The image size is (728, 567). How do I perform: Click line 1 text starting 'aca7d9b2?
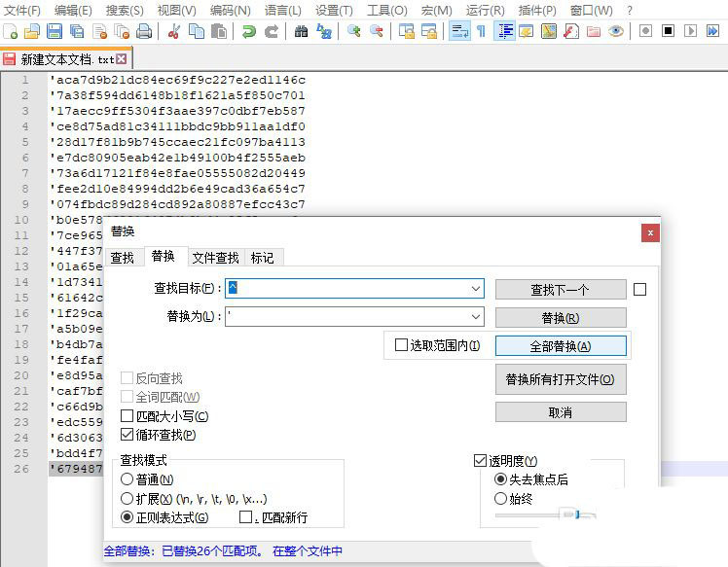178,80
